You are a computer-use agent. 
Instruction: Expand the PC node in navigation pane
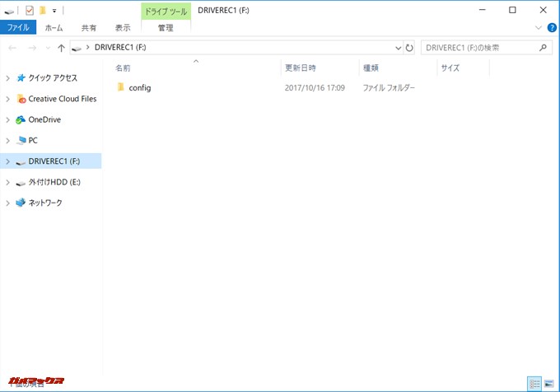click(7, 140)
